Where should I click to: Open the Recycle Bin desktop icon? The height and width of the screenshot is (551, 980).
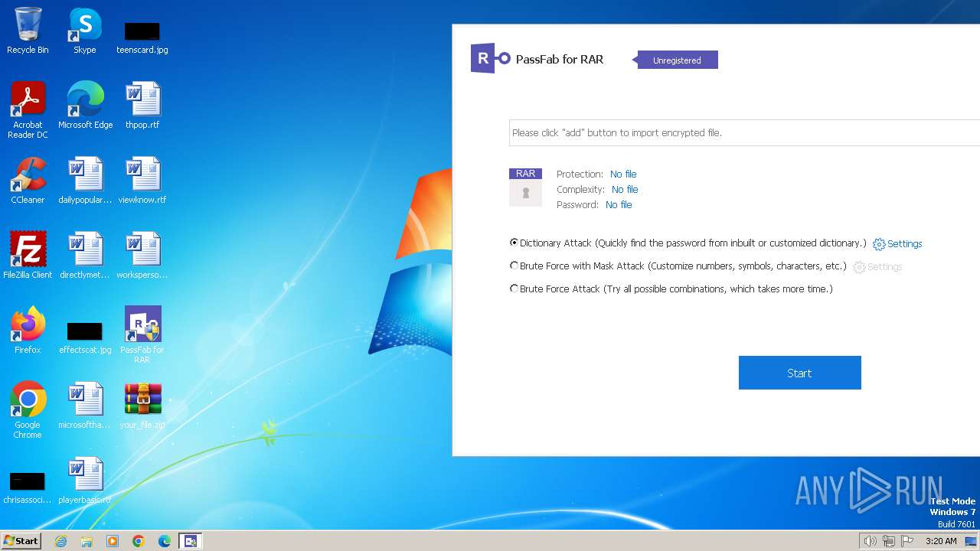click(x=28, y=31)
